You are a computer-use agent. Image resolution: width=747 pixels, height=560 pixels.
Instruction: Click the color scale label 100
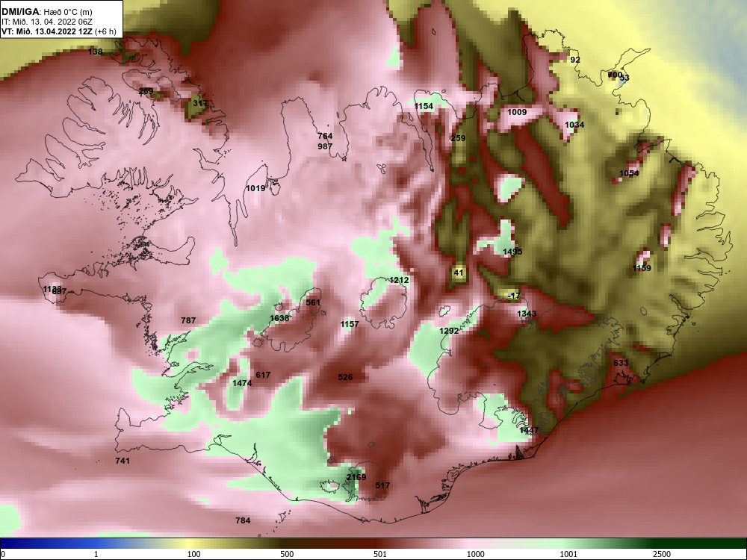193,554
